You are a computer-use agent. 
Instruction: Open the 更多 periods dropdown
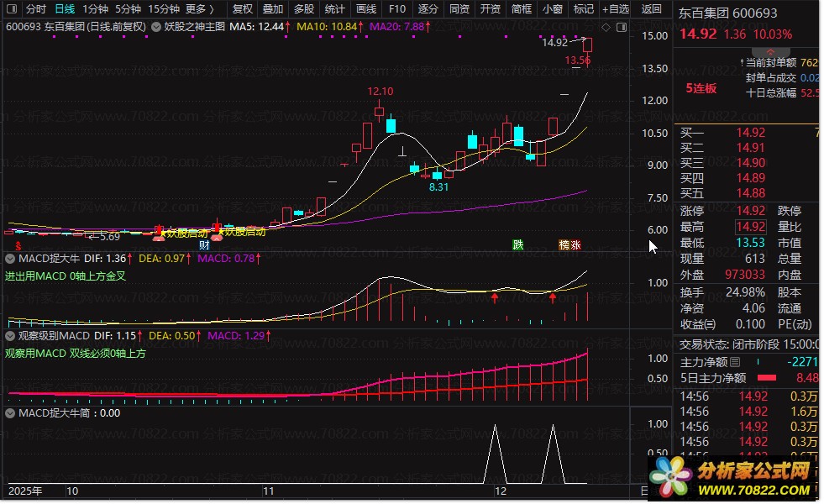(x=199, y=9)
